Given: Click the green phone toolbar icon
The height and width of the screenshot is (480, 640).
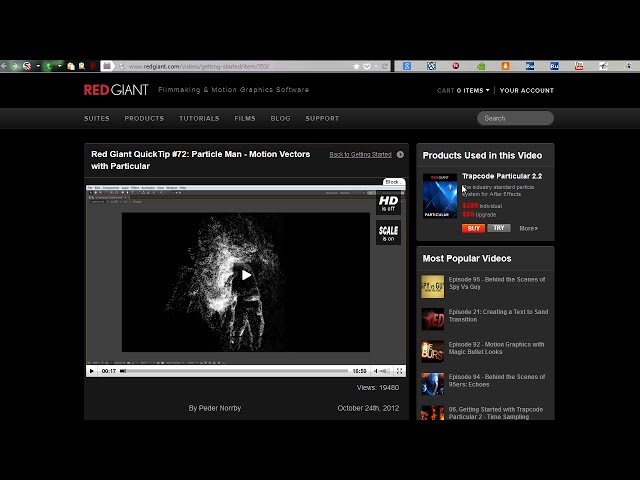Looking at the screenshot, I should (x=49, y=66).
